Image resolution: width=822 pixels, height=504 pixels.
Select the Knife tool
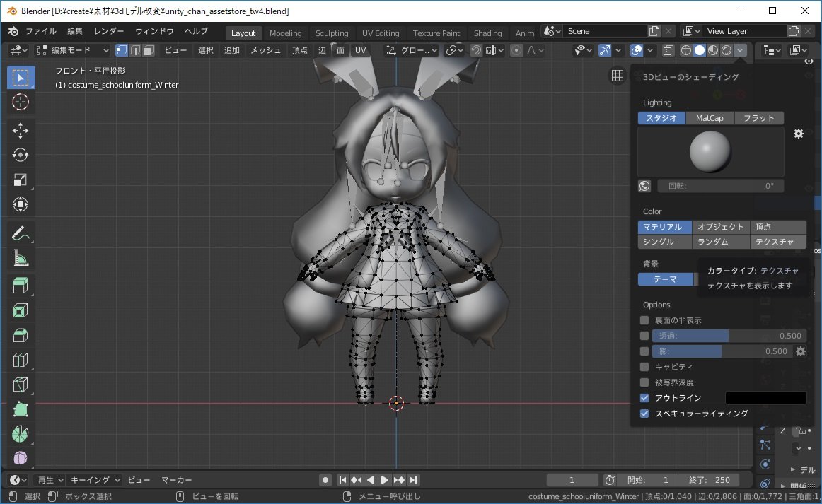tap(21, 385)
